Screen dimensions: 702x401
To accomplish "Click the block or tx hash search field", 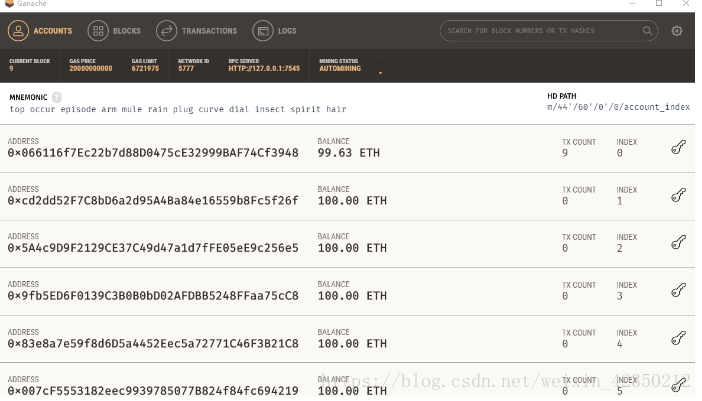I will click(548, 31).
